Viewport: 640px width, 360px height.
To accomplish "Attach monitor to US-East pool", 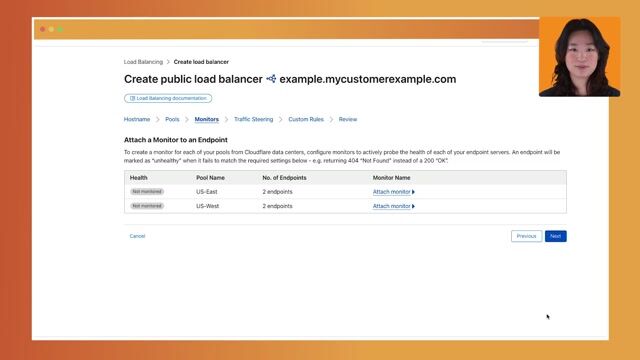I will click(x=393, y=192).
